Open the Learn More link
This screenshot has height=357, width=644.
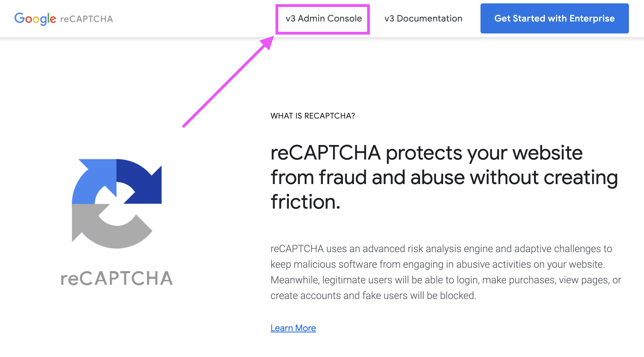point(293,328)
